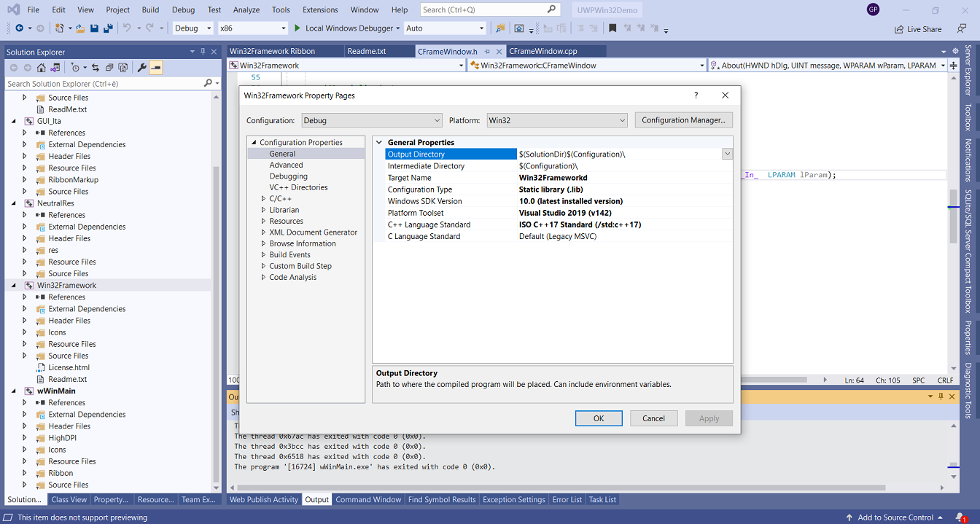Click Sync with Active Document icon
This screenshot has width=980, height=524.
[96, 67]
